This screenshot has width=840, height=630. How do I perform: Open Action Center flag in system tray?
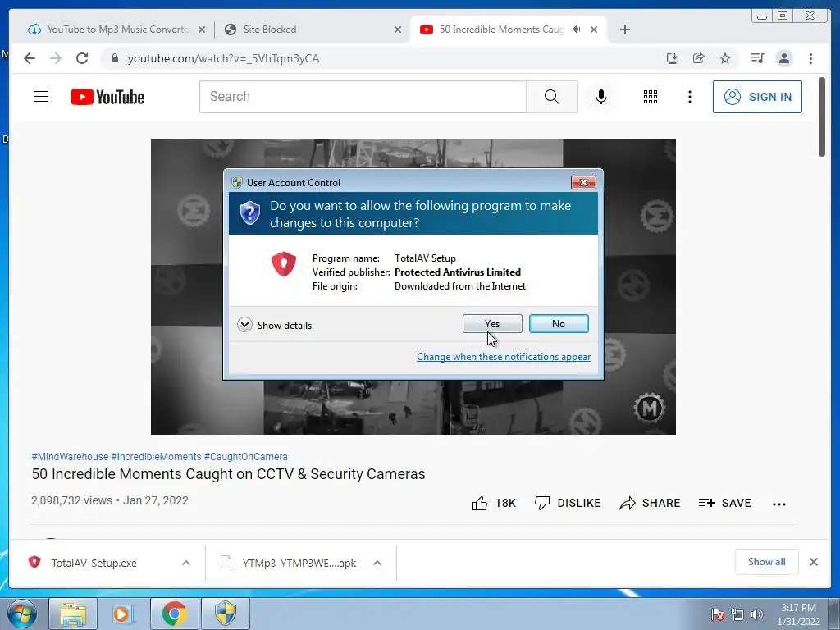[x=718, y=614]
